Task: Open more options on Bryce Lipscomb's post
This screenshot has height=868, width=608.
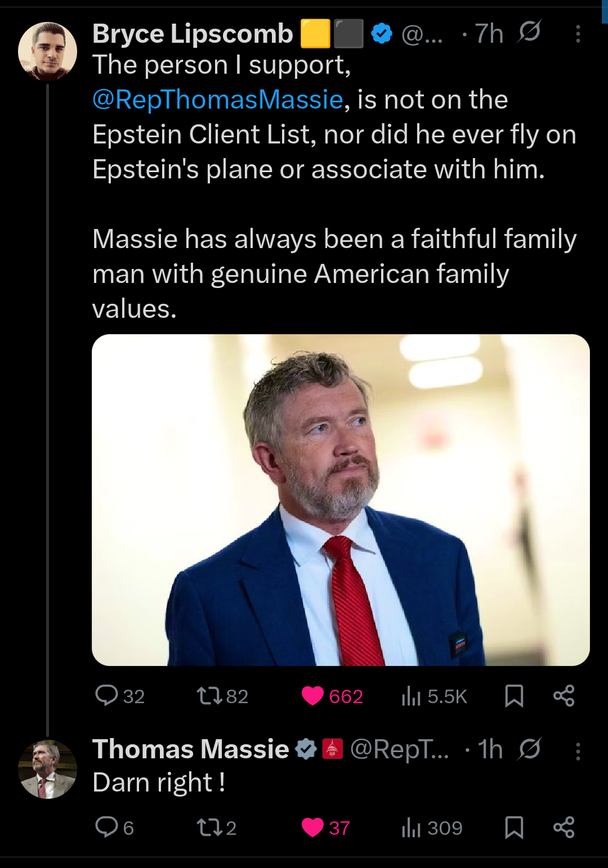Action: (x=578, y=34)
